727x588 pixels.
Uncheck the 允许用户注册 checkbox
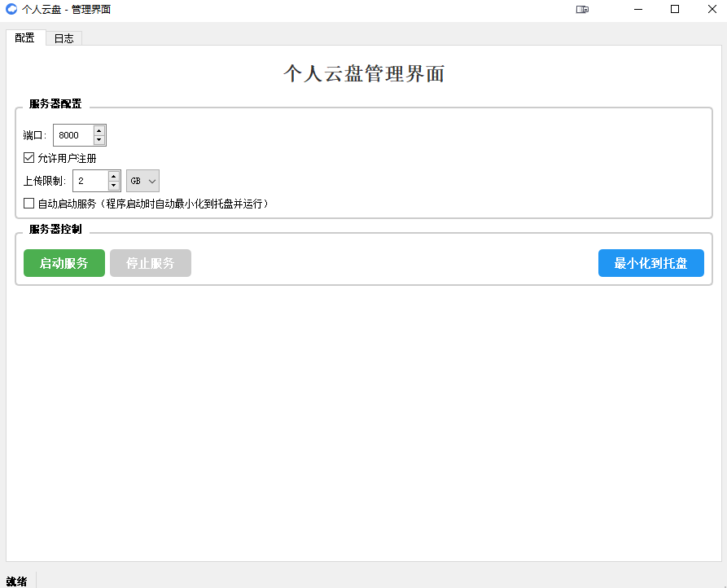coord(29,158)
